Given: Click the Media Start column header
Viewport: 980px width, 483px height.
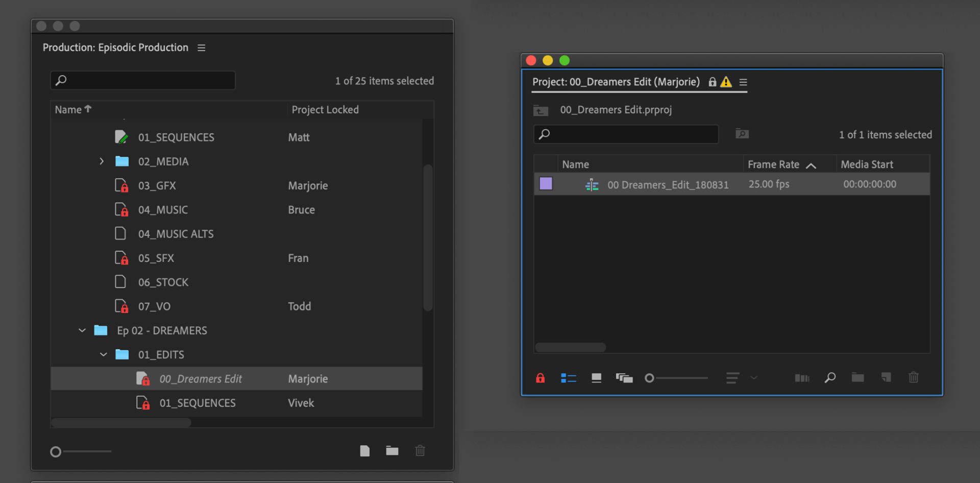Looking at the screenshot, I should tap(867, 164).
